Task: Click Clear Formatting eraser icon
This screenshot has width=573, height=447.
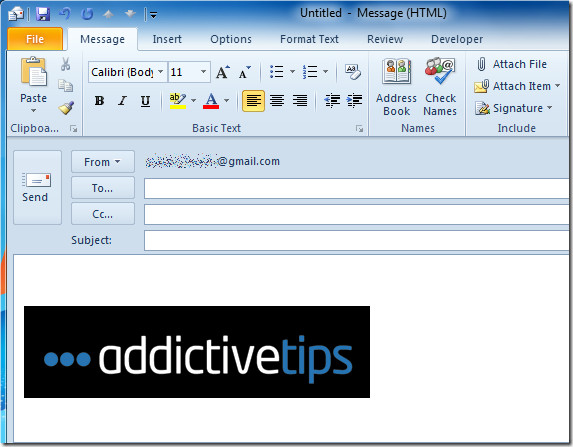Action: pos(353,72)
